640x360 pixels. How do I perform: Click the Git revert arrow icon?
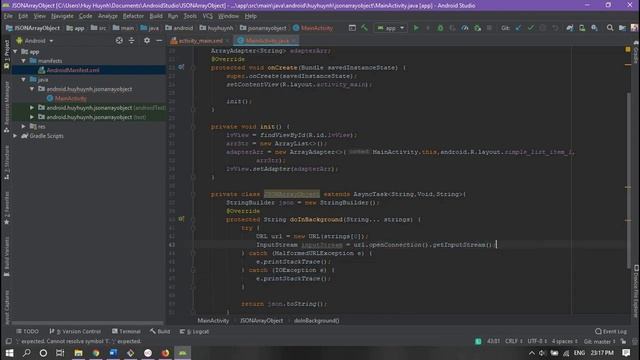point(555,28)
